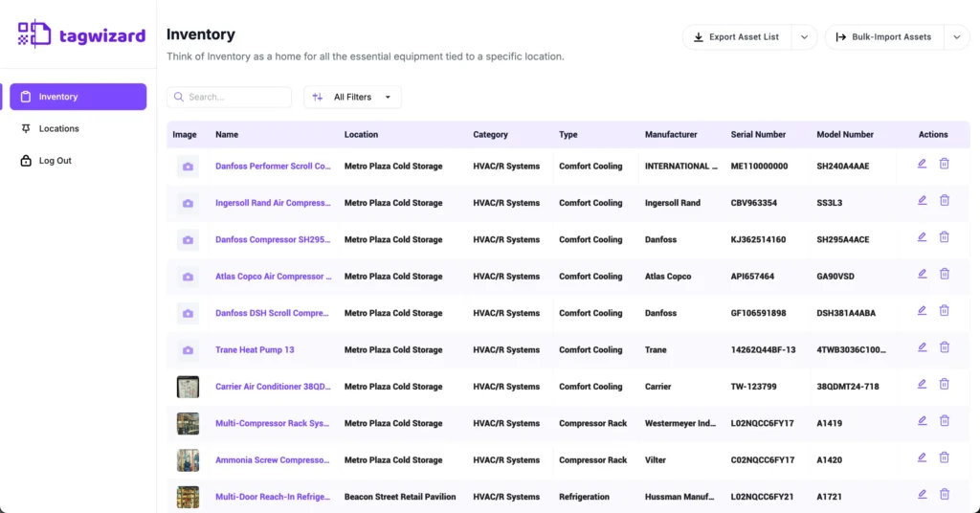Click serial number TW-123799
Screen dimensions: 980x513
(754, 387)
